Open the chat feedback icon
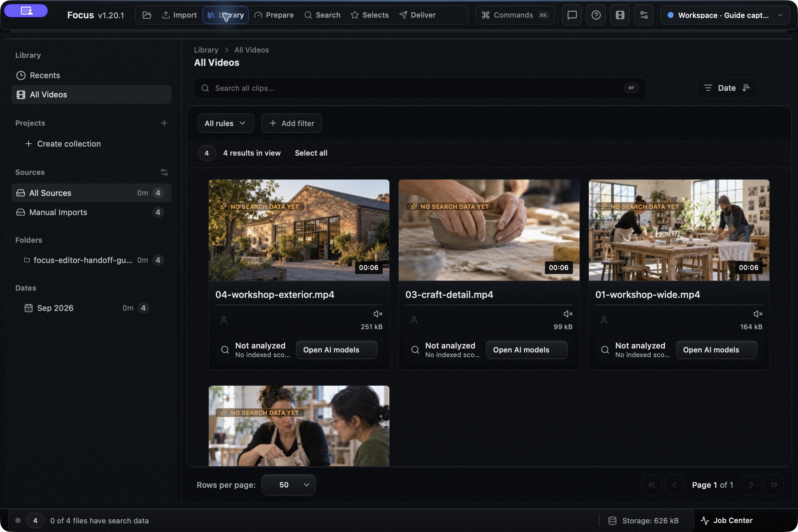Image resolution: width=798 pixels, height=532 pixels. (x=572, y=15)
